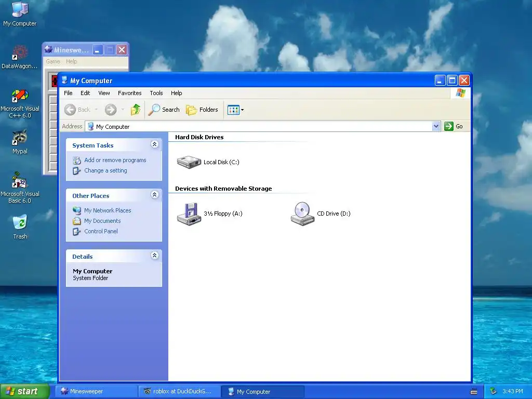Viewport: 532px width, 399px height.
Task: Click the keyboard tray icon
Action: tap(474, 392)
